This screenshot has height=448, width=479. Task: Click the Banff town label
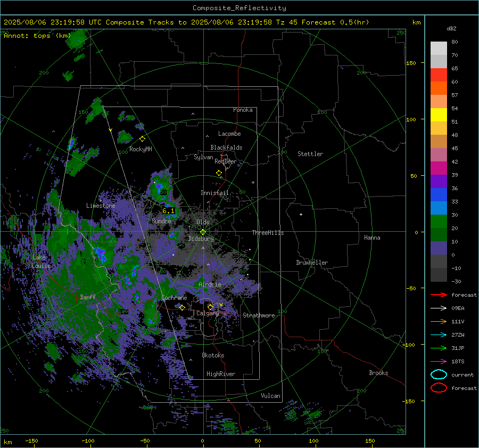click(x=88, y=297)
